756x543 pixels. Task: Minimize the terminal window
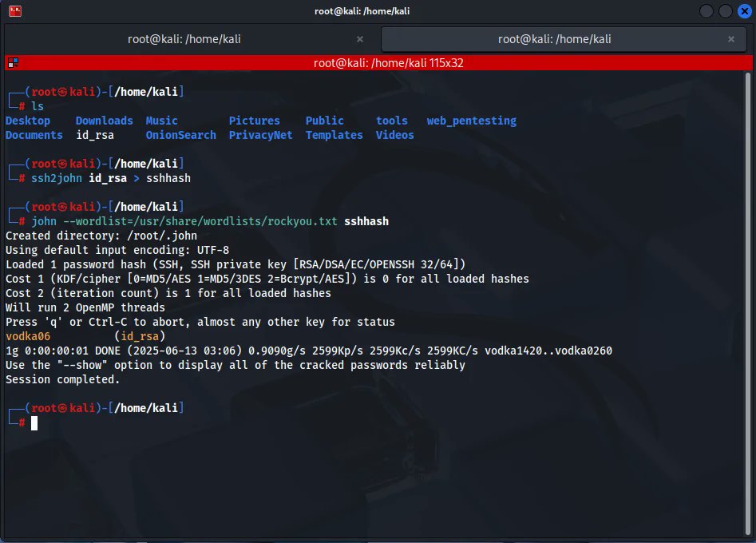pyautogui.click(x=706, y=10)
